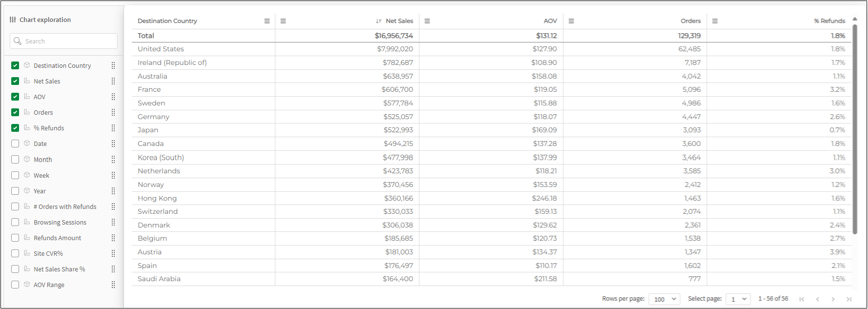Click the Search fields input box
This screenshot has height=309, width=868.
pyautogui.click(x=63, y=41)
